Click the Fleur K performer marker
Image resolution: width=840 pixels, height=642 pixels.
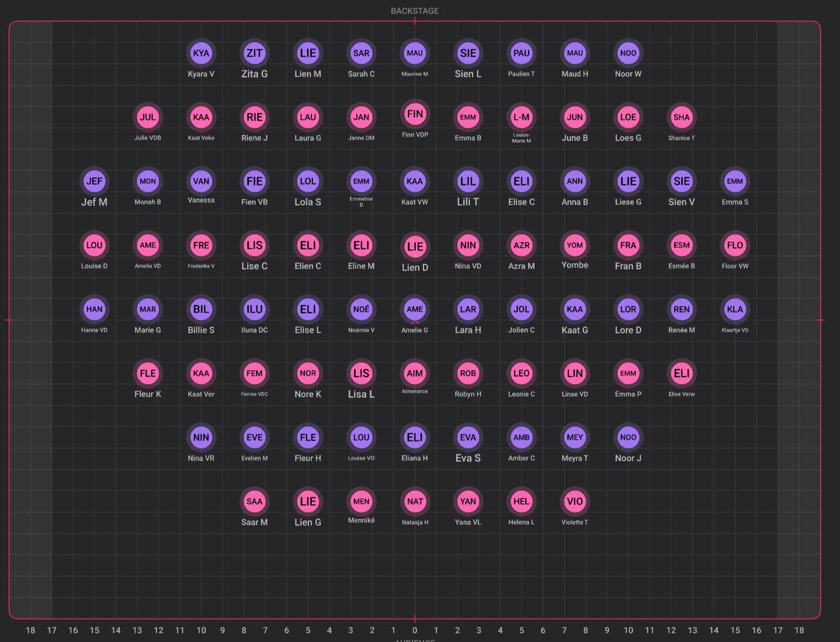pyautogui.click(x=148, y=373)
